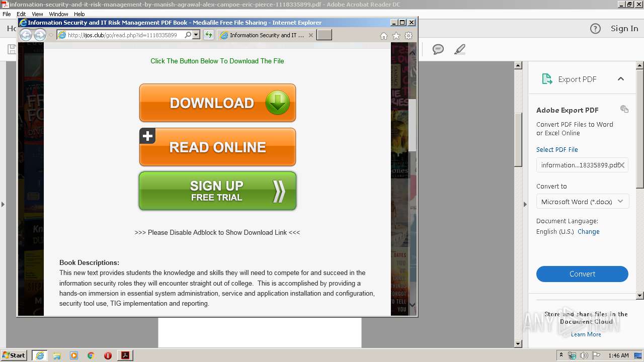
Task: Click the READ ONLINE button
Action: tap(217, 147)
